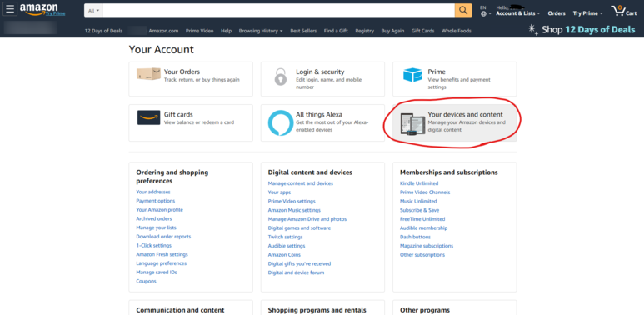Click the Gift cards icon
The height and width of the screenshot is (315, 644).
pos(148,117)
